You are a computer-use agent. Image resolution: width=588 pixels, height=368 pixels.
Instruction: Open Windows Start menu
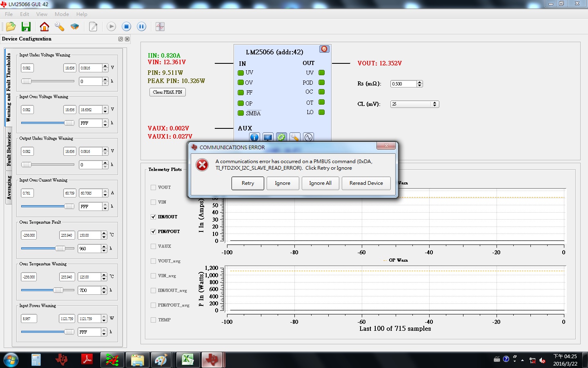(11, 360)
